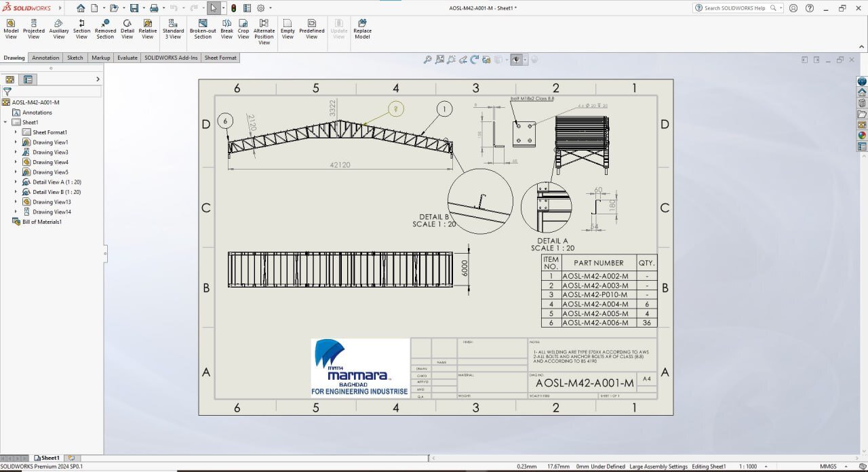This screenshot has height=472, width=868.
Task: Toggle the Hide/Show Items button
Action: coord(517,60)
